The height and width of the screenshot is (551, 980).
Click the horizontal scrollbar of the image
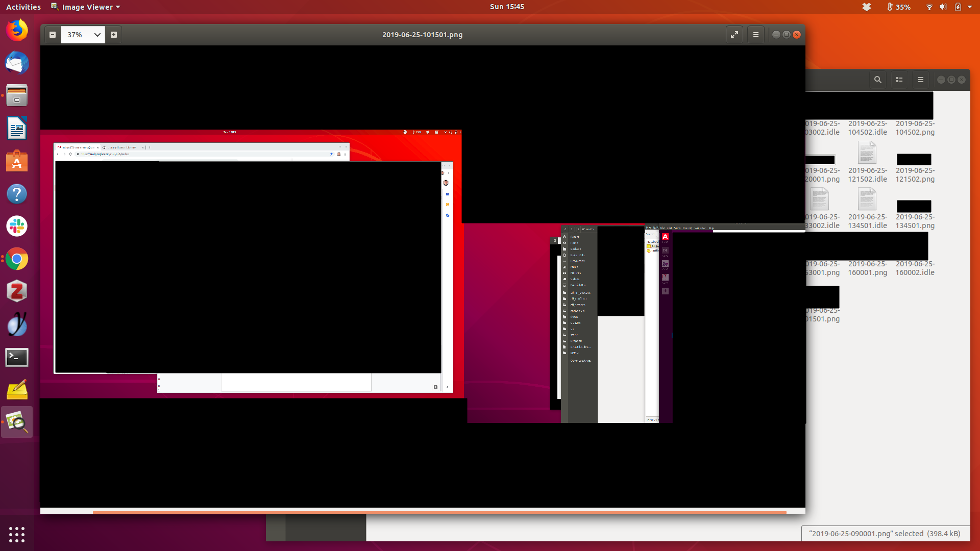[439, 512]
